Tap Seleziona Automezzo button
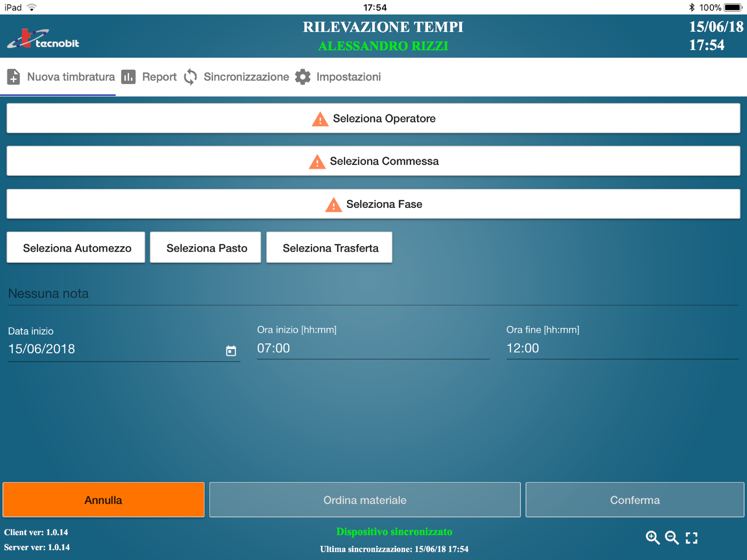 coord(76,247)
